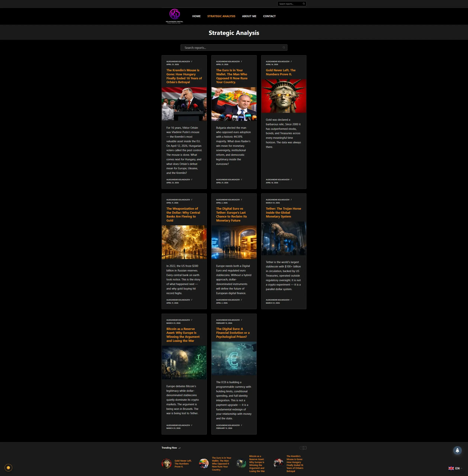
Task: Click excerpt starting 'For 16 years, Viktor Orbán'
Action: [x=184, y=150]
